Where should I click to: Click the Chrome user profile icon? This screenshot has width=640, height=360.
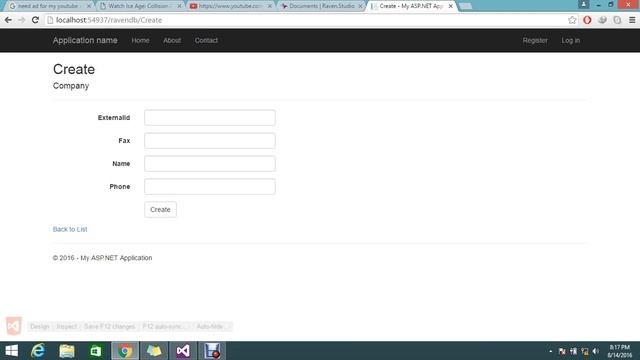(x=584, y=4)
